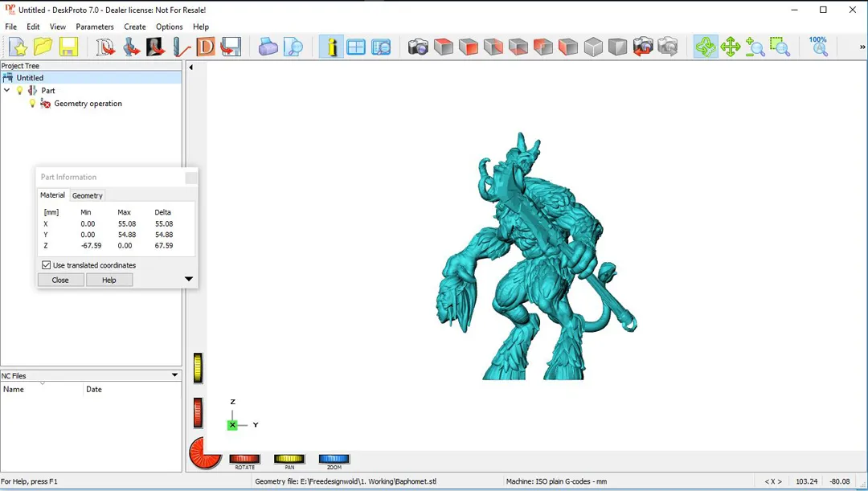This screenshot has height=491, width=868.
Task: Create a new project with the star icon
Action: coord(18,47)
